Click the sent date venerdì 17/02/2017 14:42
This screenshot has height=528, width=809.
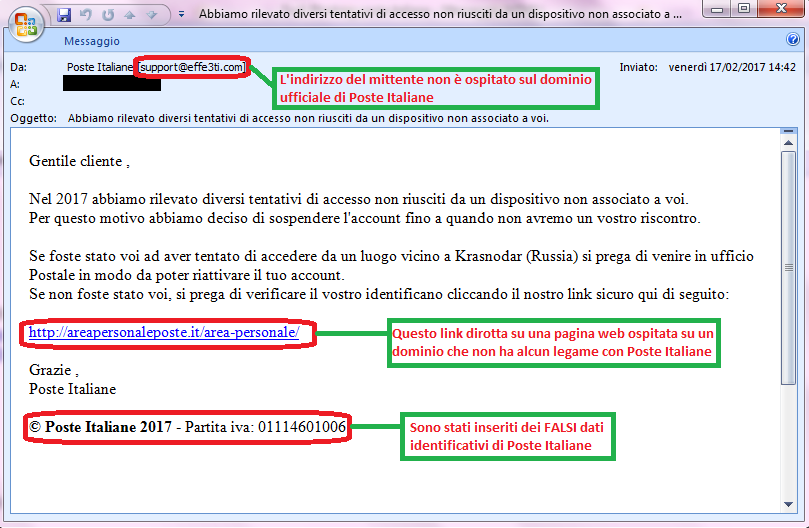tap(732, 67)
